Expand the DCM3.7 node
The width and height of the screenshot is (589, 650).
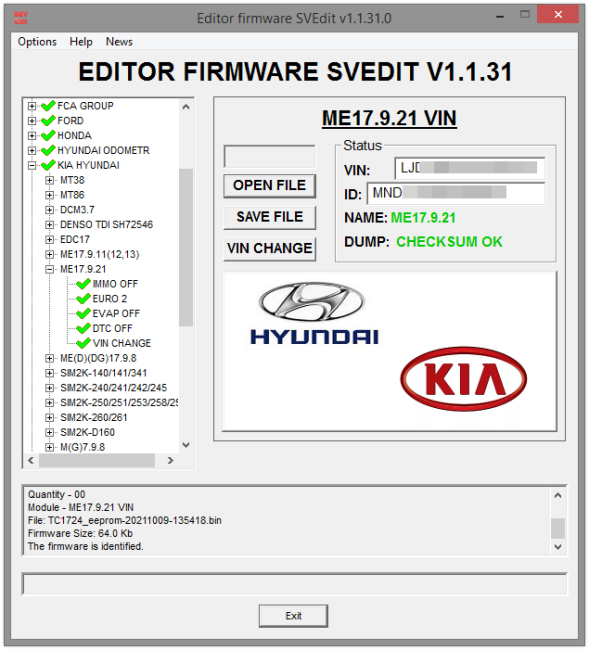pos(49,210)
